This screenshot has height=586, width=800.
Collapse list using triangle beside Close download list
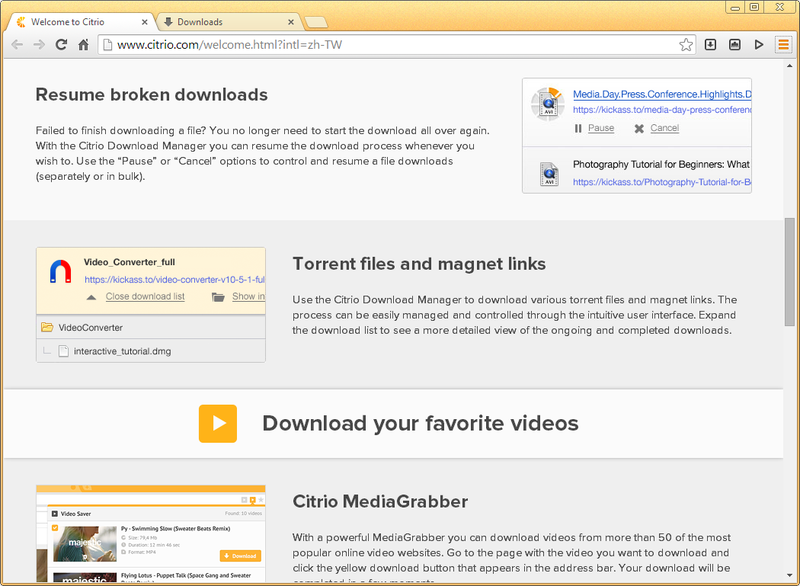click(91, 297)
